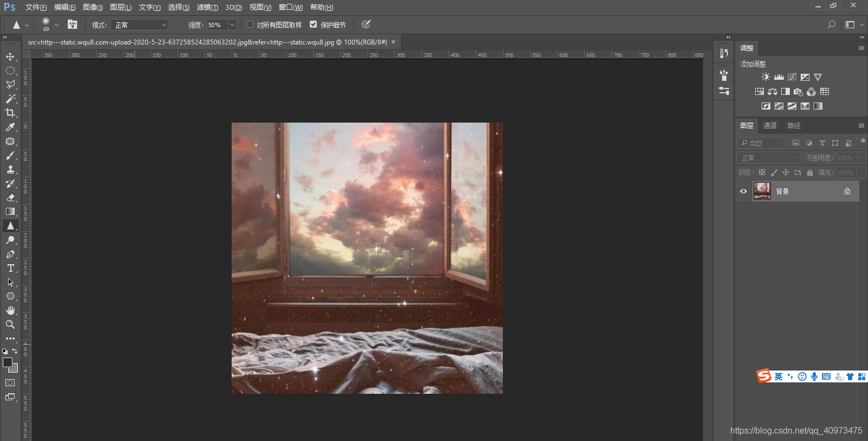Open the foreground color picker
The width and height of the screenshot is (868, 441).
[x=7, y=362]
